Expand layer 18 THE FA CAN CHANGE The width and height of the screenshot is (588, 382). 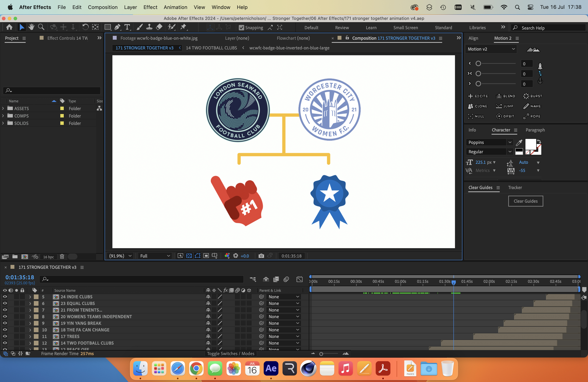(30, 330)
